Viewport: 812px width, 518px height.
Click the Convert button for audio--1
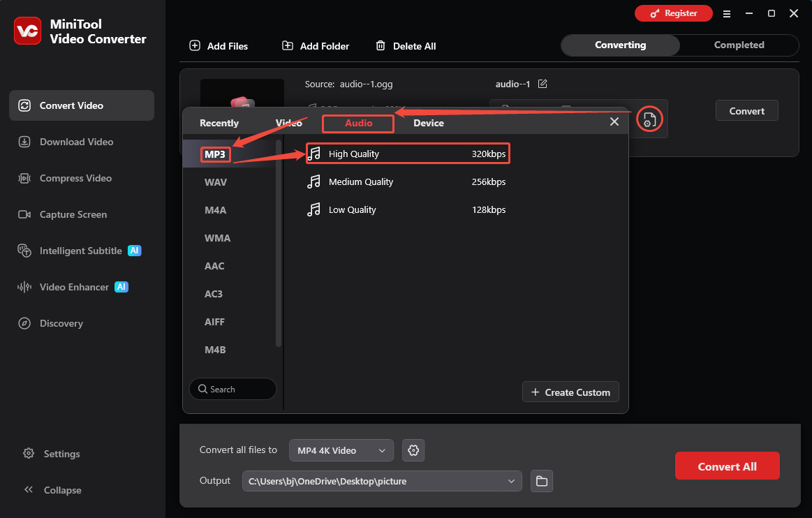click(x=747, y=111)
